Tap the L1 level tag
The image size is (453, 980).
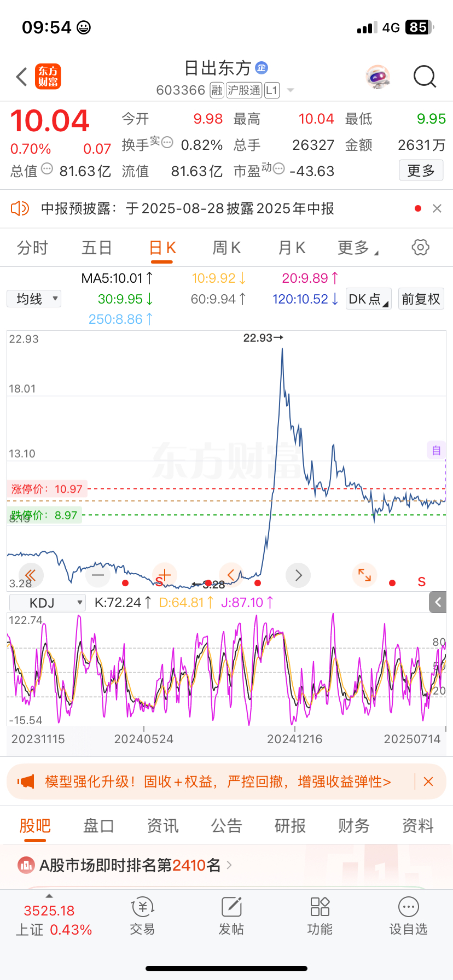[272, 90]
